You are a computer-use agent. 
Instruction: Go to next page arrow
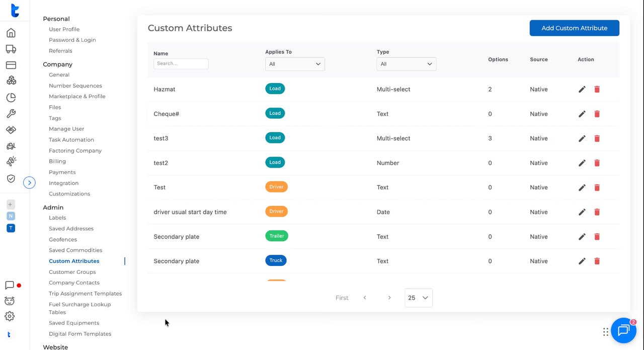[389, 298]
